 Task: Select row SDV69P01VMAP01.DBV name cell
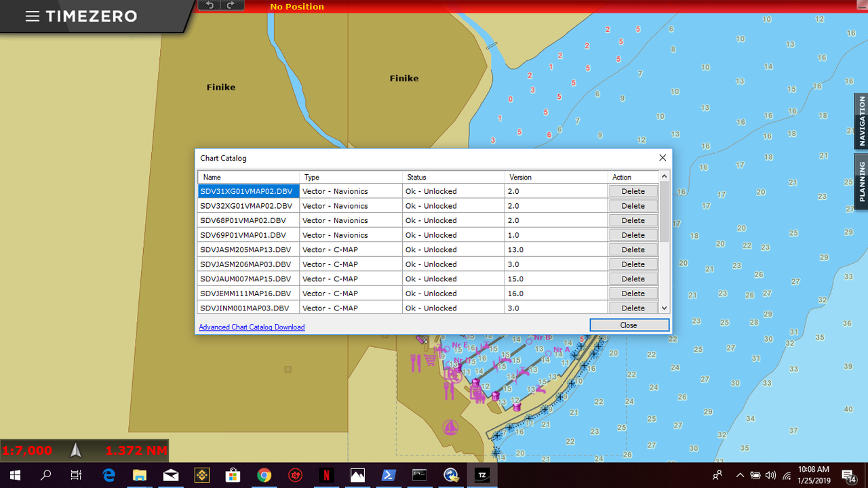pyautogui.click(x=249, y=235)
